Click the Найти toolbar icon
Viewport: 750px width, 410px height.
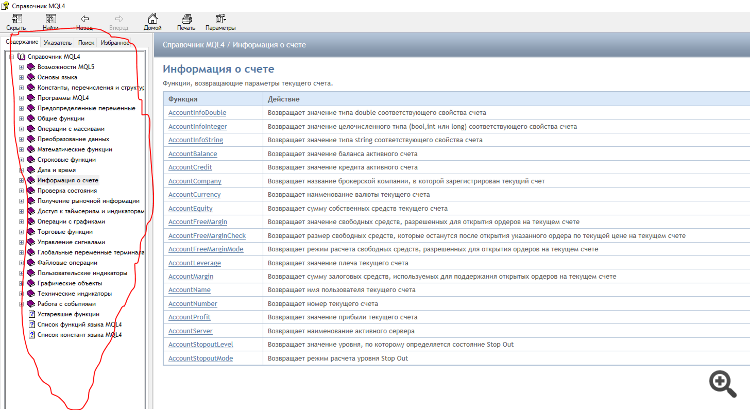point(51,19)
